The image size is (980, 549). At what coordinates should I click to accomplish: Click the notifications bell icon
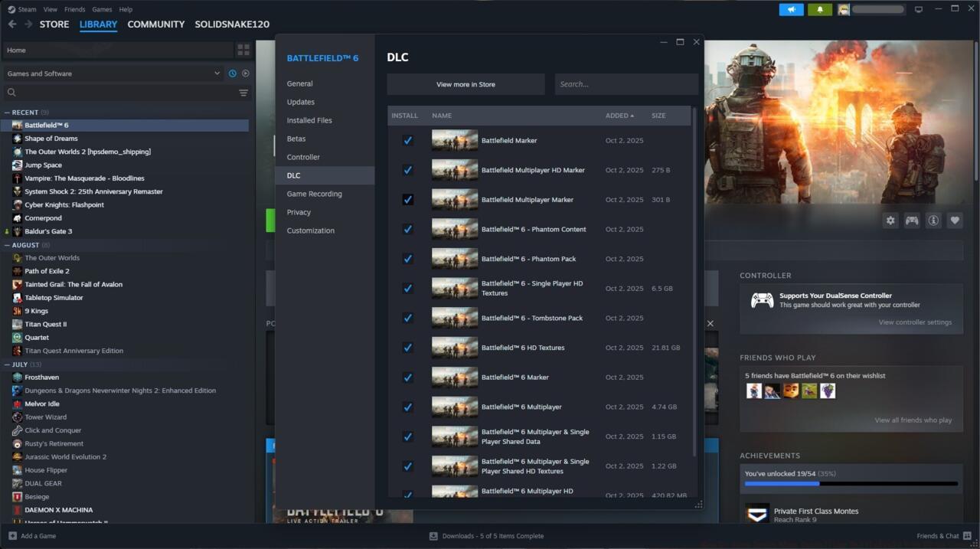coord(820,9)
